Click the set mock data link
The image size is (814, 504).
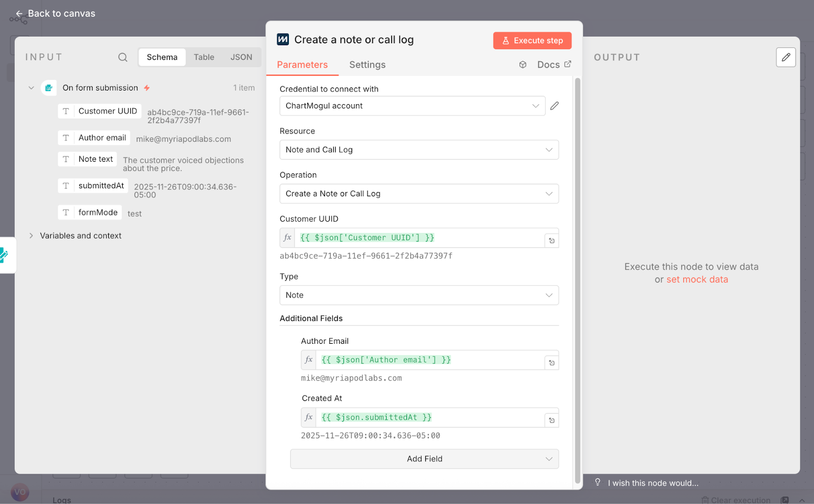[x=697, y=279]
